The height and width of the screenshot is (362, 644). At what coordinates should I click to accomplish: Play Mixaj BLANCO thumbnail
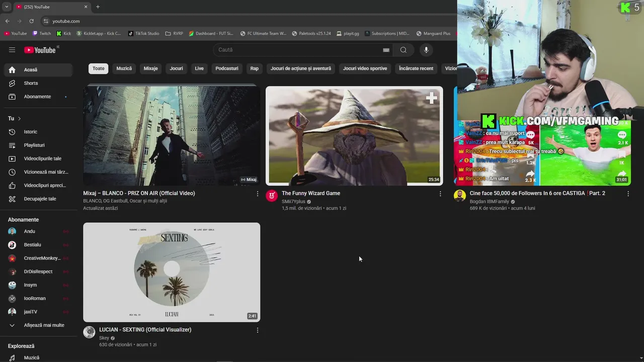point(172,136)
